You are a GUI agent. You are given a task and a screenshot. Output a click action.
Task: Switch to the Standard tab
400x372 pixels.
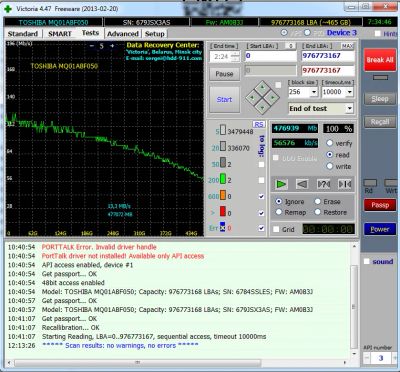point(23,34)
